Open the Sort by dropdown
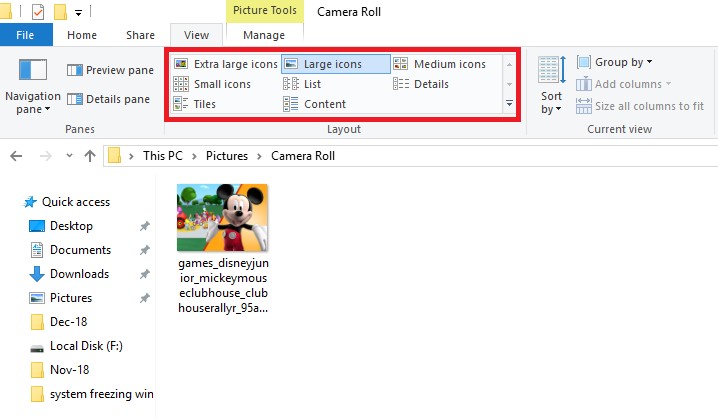Screen dimensions: 718x419 tap(552, 103)
